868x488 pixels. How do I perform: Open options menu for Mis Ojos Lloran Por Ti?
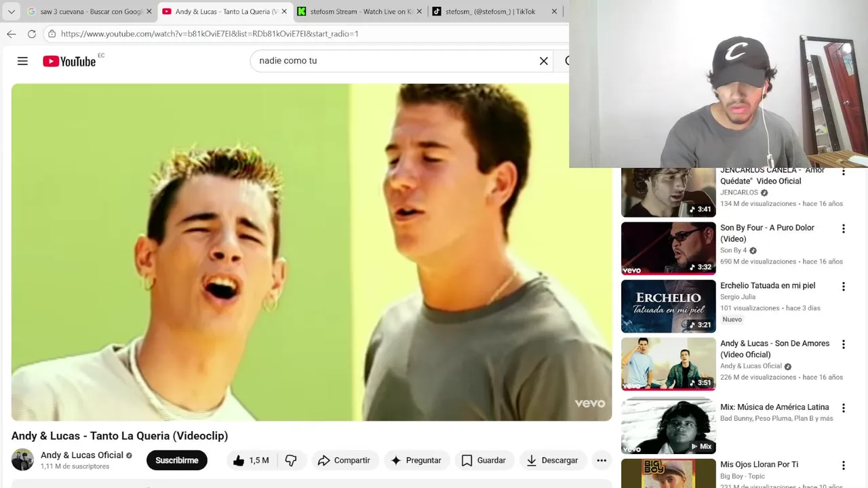844,466
